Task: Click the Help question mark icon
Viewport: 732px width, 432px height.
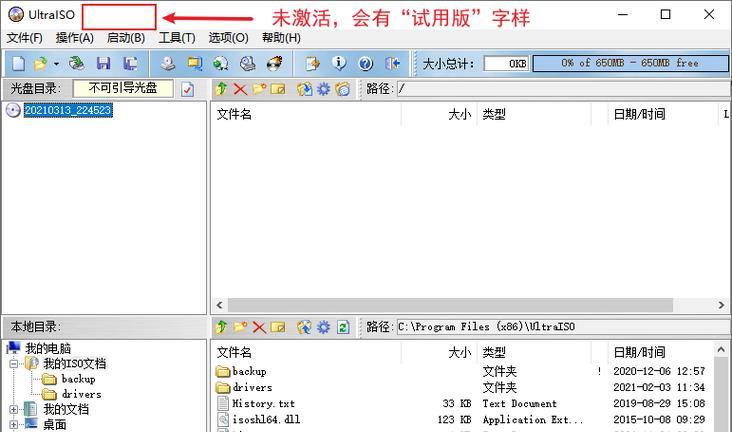Action: tap(366, 64)
